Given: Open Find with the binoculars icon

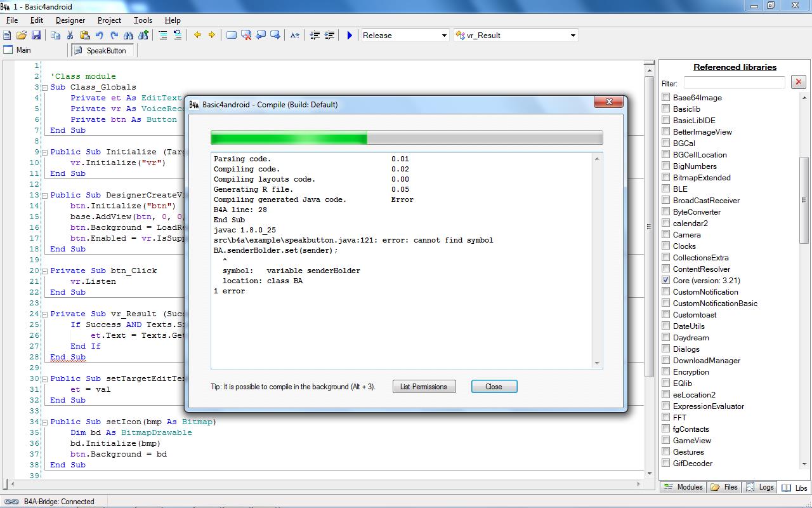Looking at the screenshot, I should [129, 36].
